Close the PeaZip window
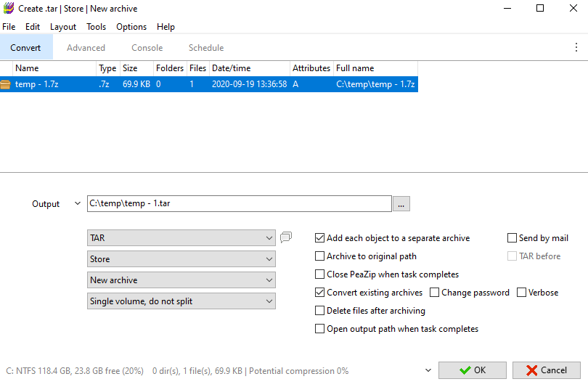Screen dimensions: 588x387 tap(573, 8)
